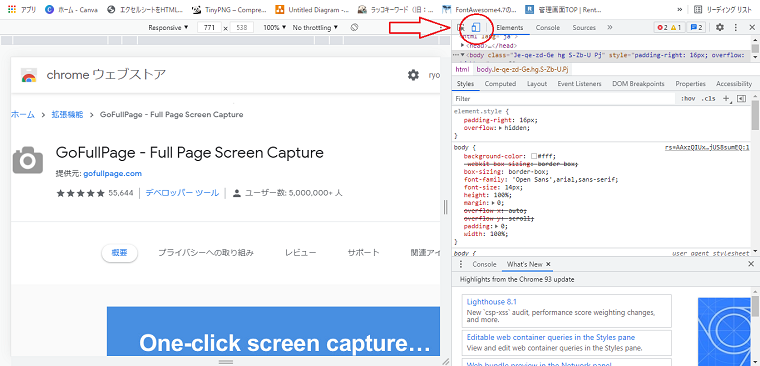Expand the margin shorthand triangle
Viewport: 760px width, 366px height.
point(493,203)
